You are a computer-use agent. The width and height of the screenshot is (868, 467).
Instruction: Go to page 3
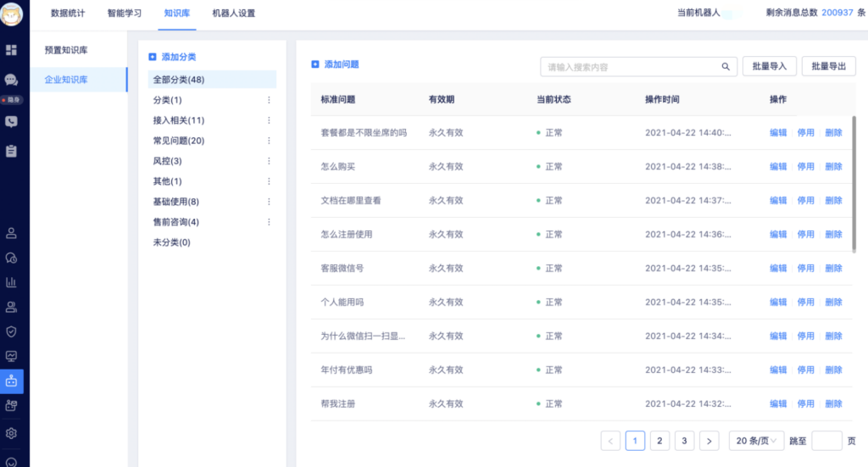click(684, 441)
